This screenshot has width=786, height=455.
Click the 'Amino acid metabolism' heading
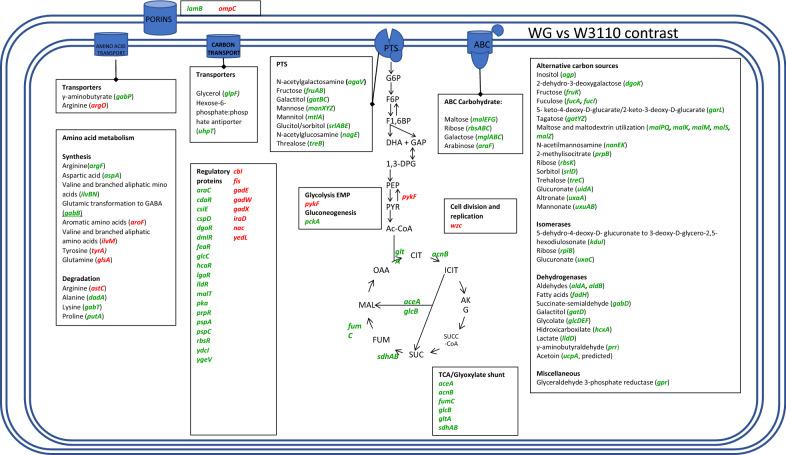[x=98, y=138]
